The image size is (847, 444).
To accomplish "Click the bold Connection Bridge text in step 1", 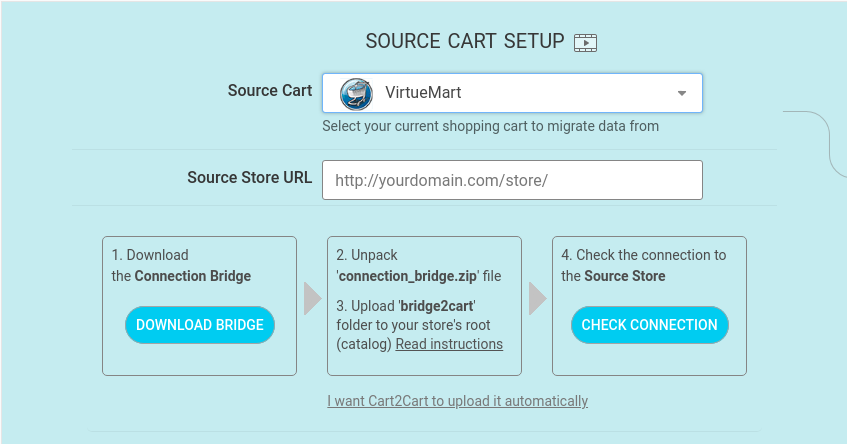I will (193, 276).
